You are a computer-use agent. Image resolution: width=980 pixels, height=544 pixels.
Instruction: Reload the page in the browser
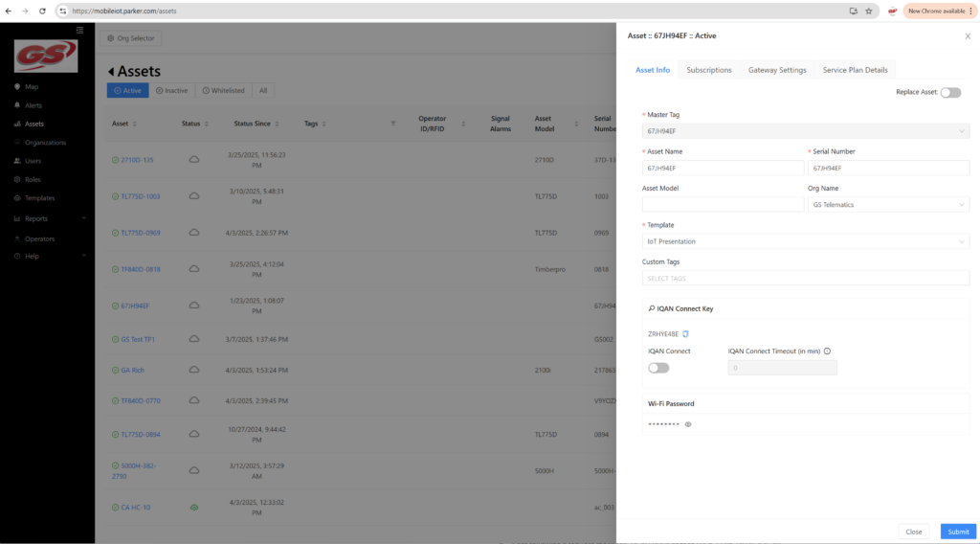pyautogui.click(x=42, y=11)
